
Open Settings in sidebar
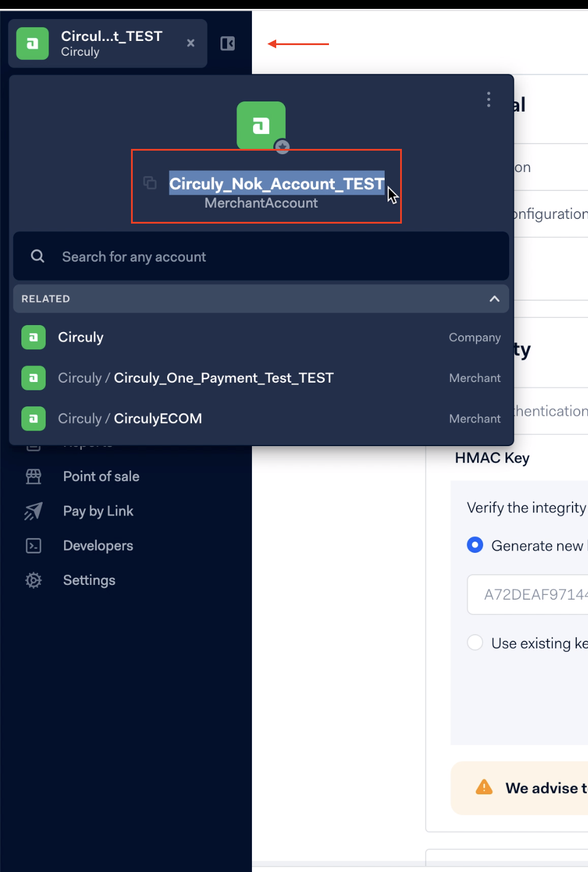coord(90,580)
